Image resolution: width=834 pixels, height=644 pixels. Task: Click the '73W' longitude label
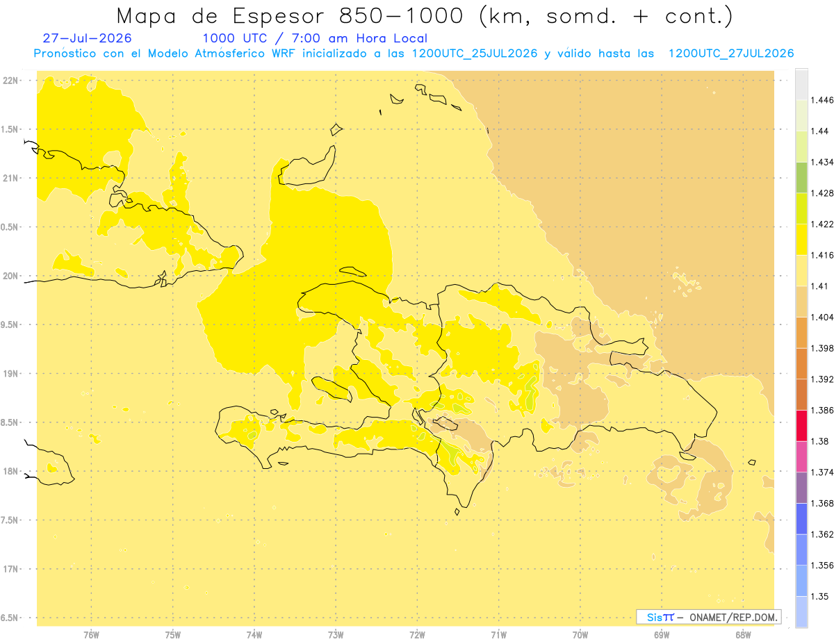click(x=336, y=635)
